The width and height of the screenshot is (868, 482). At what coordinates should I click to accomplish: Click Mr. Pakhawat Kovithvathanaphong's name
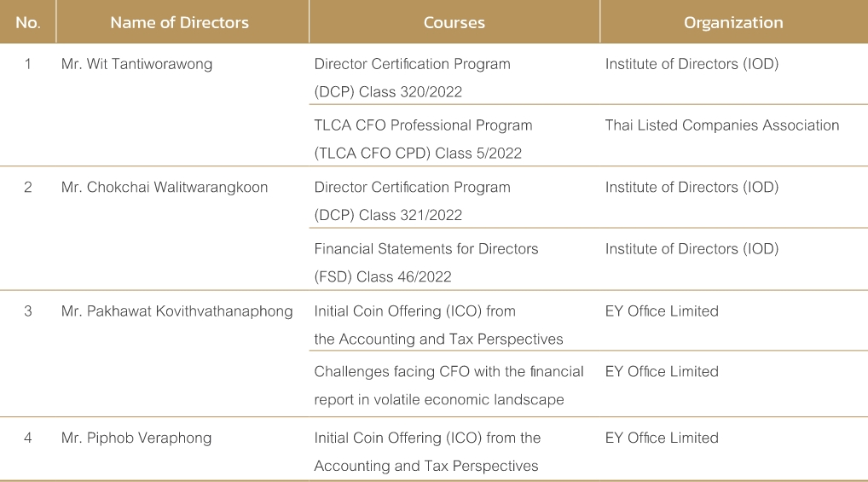click(x=177, y=311)
